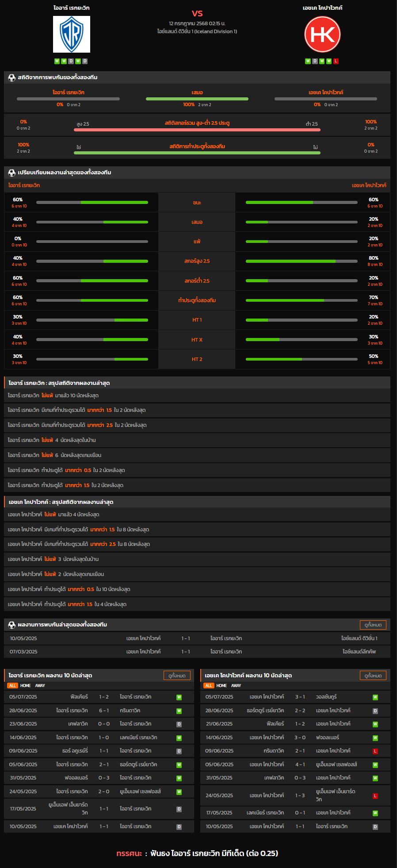This screenshot has height=868, width=397.
Task: Open ดูทั้งหมด for เอชเค โคปาโวกค์ ผลงาน 10 นัดล่าสุด
Action: [x=373, y=676]
